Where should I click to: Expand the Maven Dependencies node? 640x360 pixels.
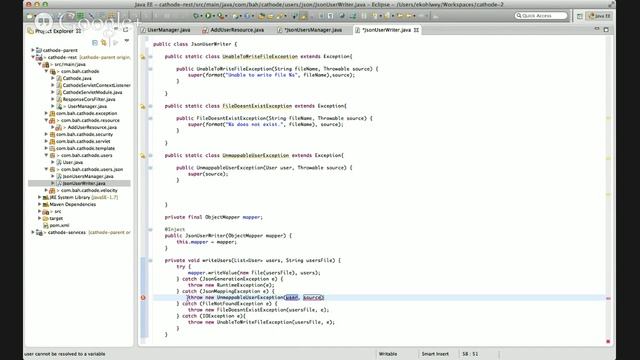pyautogui.click(x=39, y=204)
